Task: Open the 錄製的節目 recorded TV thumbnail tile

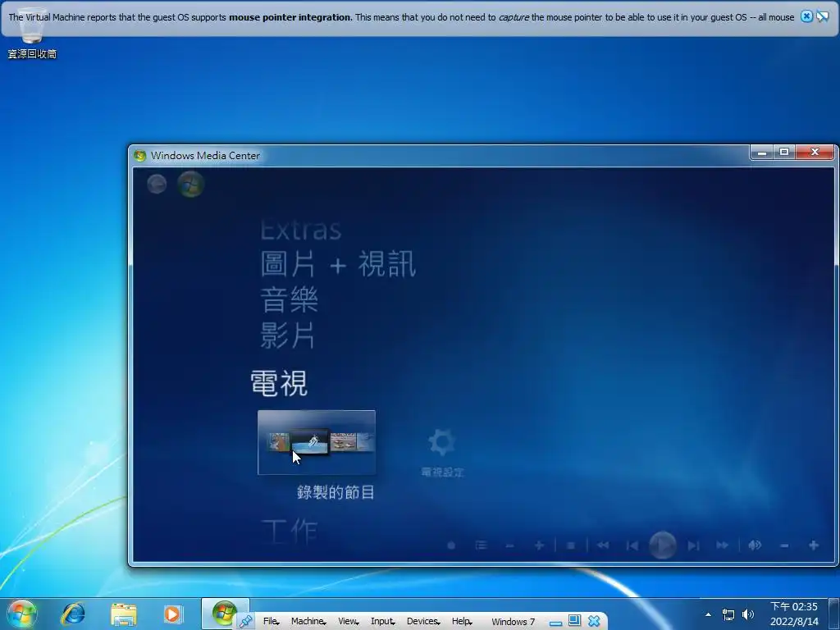Action: pyautogui.click(x=317, y=442)
